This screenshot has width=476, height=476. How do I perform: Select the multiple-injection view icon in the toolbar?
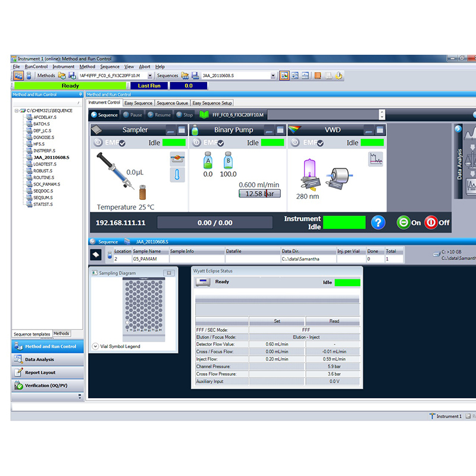coord(18,76)
